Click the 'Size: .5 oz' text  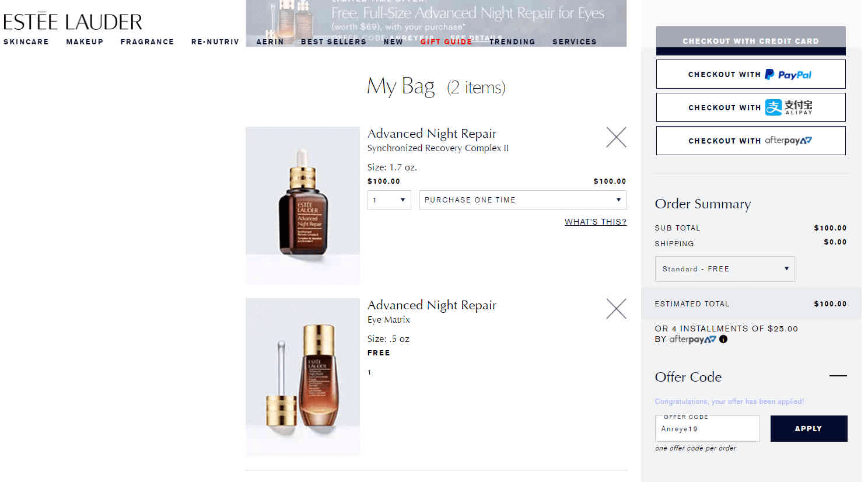[x=388, y=339]
